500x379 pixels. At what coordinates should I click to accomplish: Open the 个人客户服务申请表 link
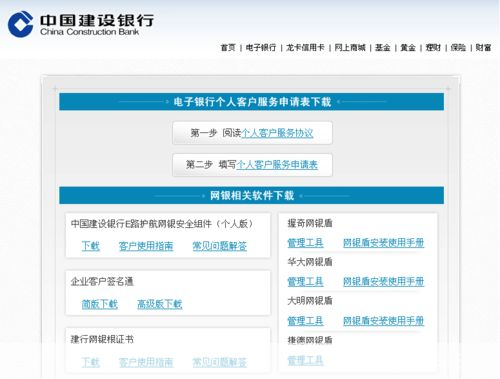click(277, 165)
